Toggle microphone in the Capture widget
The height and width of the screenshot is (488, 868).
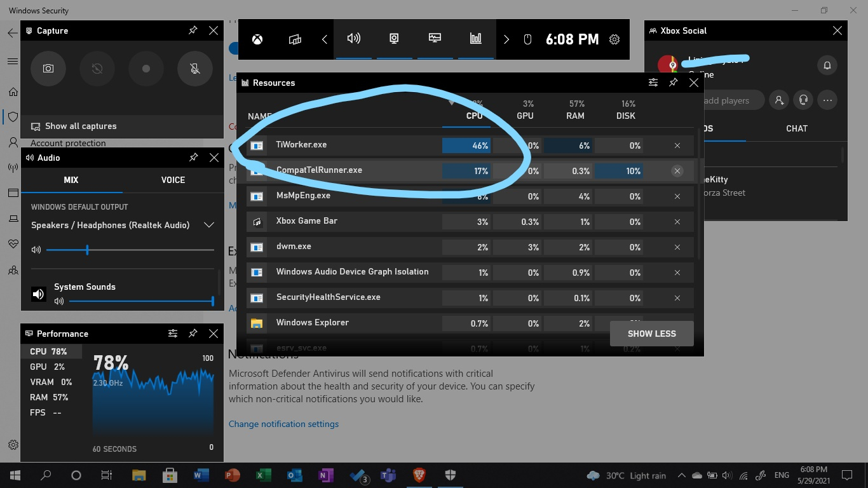pyautogui.click(x=195, y=68)
